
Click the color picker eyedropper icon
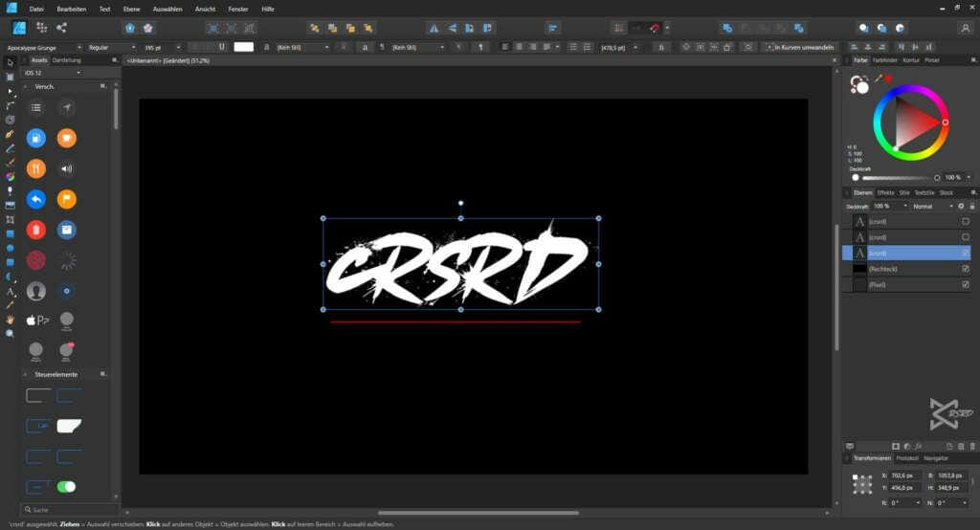coord(878,78)
